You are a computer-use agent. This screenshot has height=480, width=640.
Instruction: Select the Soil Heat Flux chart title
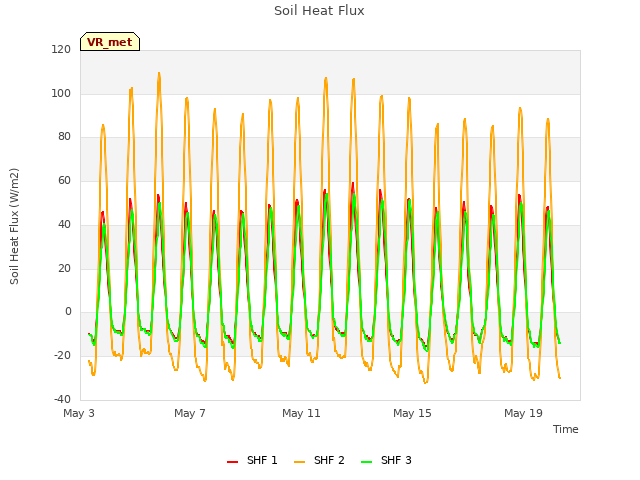coord(319,11)
